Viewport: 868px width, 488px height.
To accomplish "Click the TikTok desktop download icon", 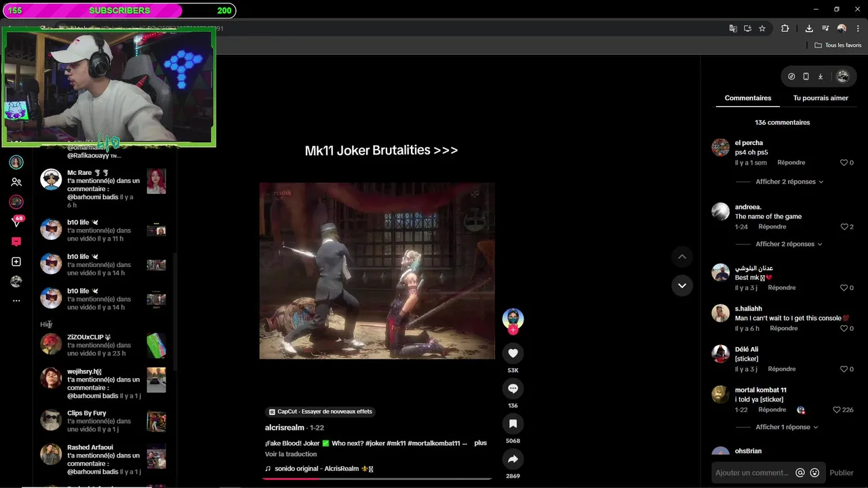I will point(820,77).
